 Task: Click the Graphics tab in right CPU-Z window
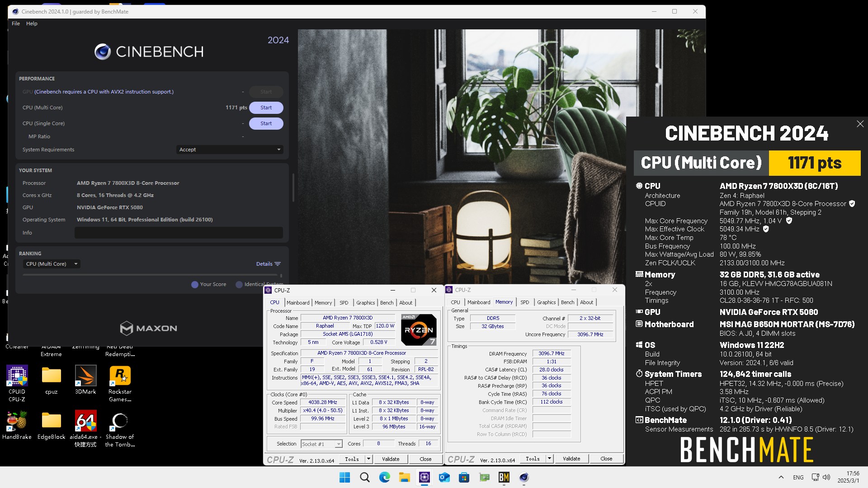click(x=546, y=302)
